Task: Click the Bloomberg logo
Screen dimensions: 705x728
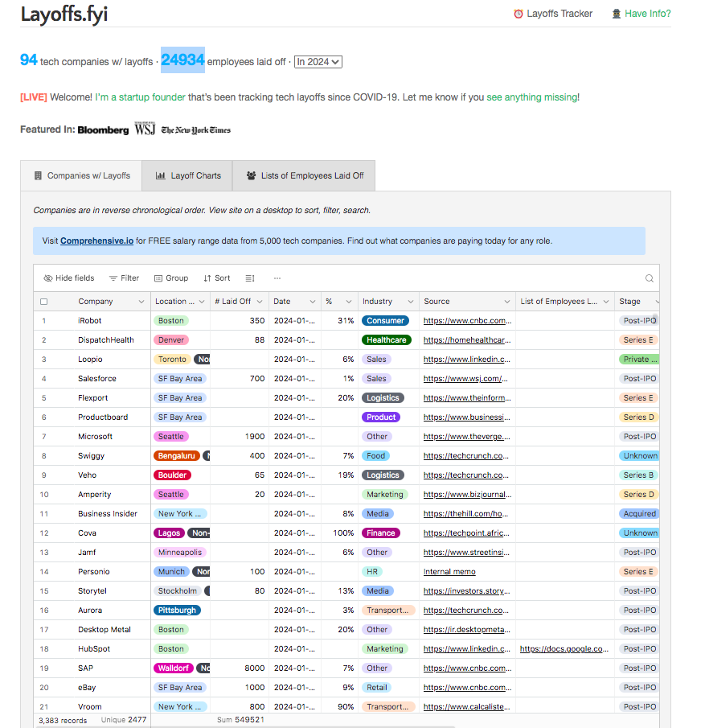Action: click(103, 130)
